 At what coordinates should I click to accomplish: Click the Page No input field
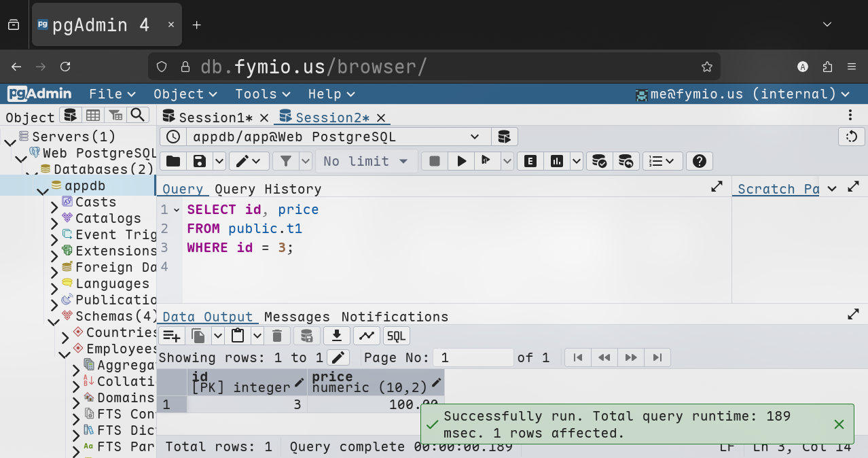point(474,357)
